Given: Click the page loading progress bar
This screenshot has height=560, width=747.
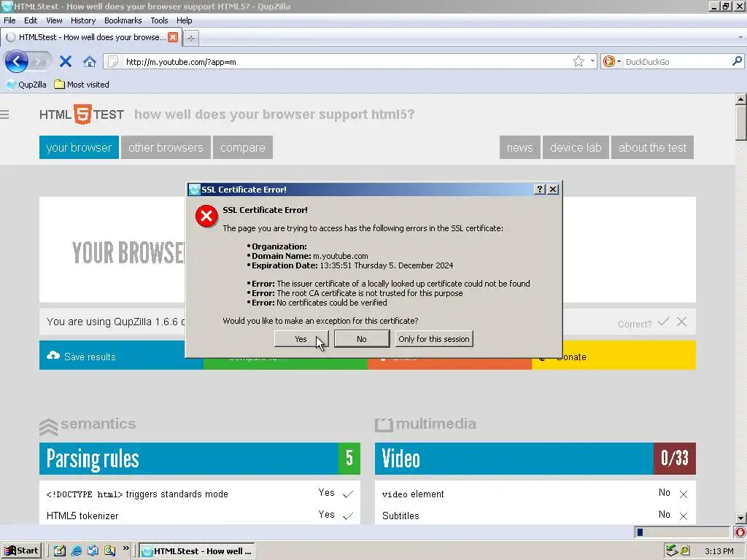Looking at the screenshot, I should (x=682, y=532).
